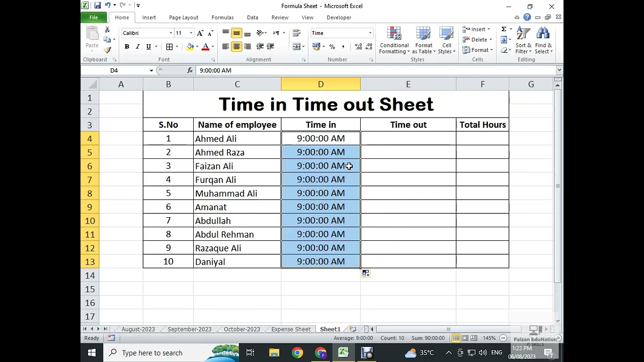Open Chrome from the Windows taskbar
The height and width of the screenshot is (362, 644).
click(297, 353)
